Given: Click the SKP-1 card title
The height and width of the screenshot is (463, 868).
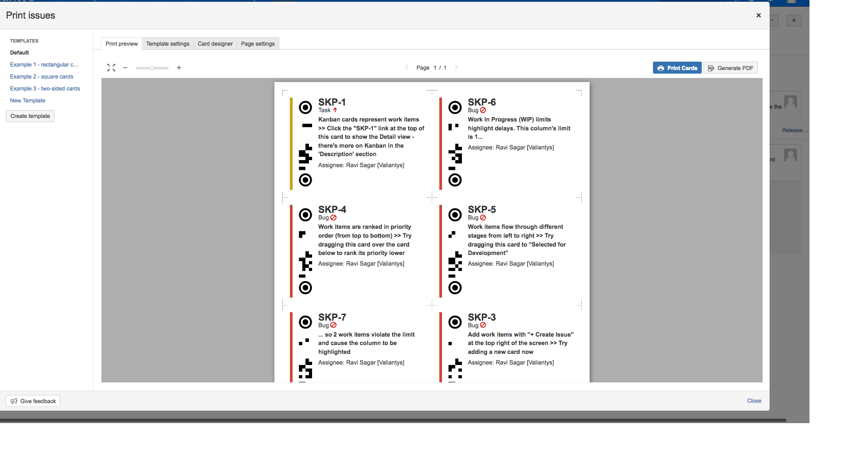Looking at the screenshot, I should click(332, 102).
